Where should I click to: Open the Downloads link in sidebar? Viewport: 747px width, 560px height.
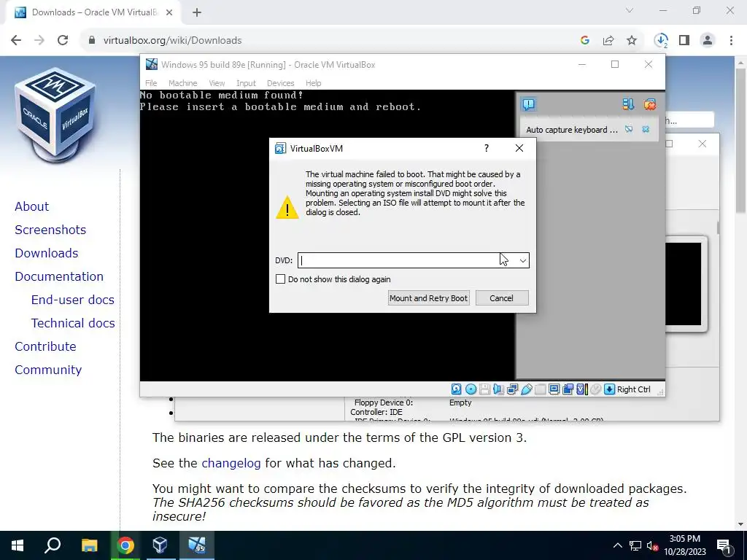coord(46,253)
